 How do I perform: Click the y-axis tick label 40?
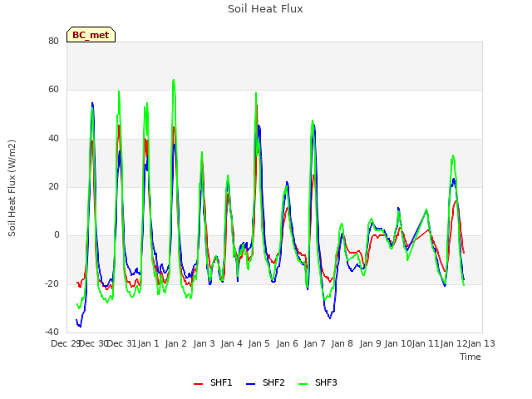53,138
